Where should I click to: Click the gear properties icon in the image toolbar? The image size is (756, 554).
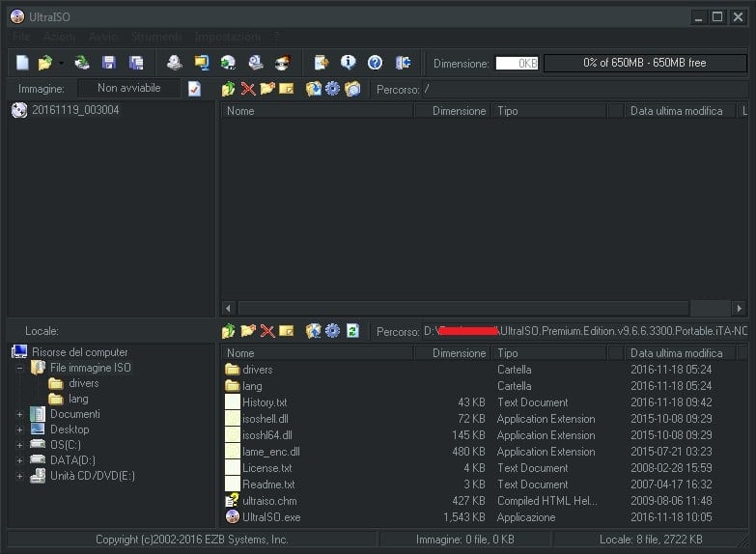[x=333, y=89]
